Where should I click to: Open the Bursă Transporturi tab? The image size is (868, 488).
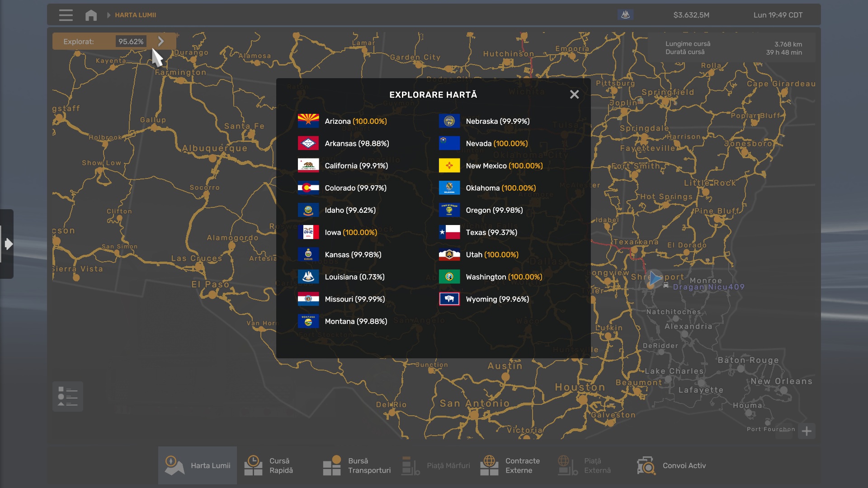click(x=357, y=465)
